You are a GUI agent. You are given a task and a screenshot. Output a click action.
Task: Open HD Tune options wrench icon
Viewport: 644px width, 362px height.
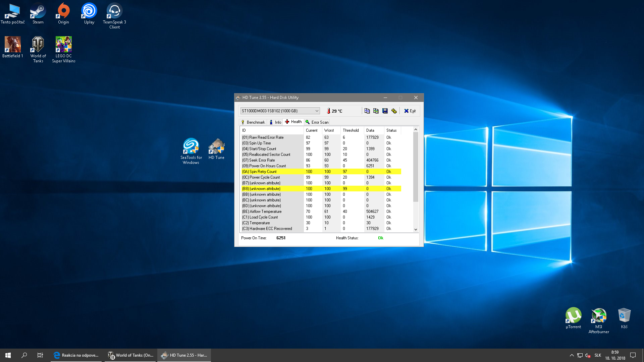[394, 111]
